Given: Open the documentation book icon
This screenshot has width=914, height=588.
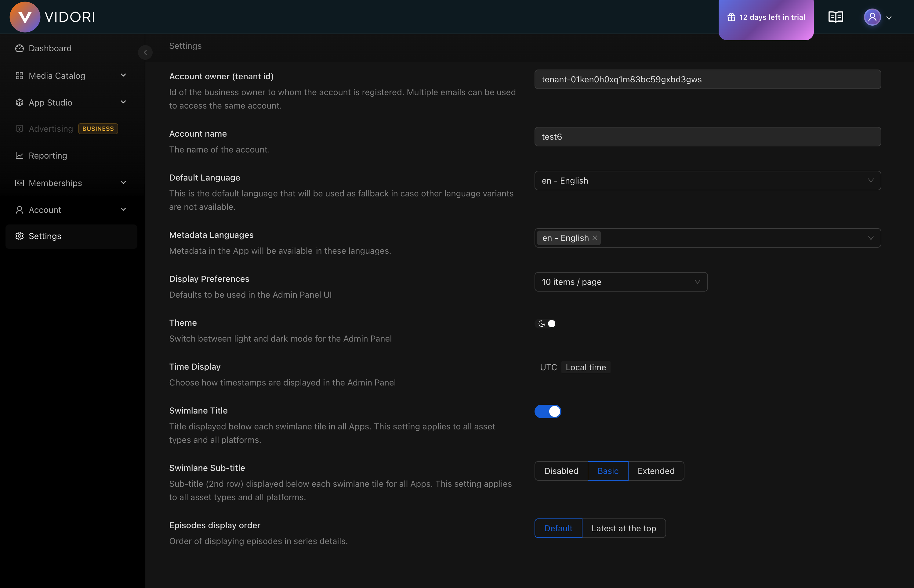Looking at the screenshot, I should (835, 17).
